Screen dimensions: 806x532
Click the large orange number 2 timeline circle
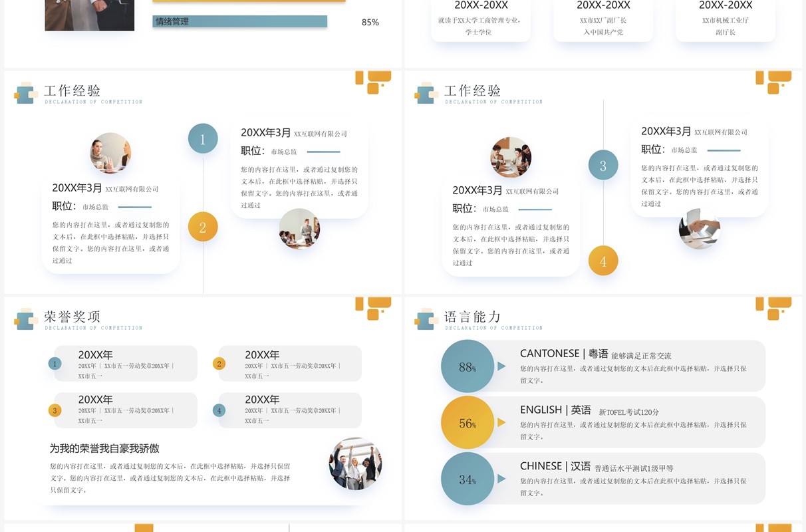(x=203, y=227)
